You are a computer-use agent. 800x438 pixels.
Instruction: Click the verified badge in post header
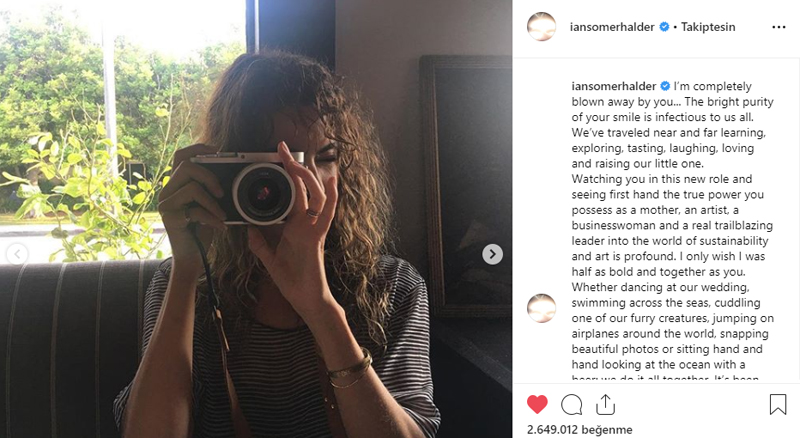[x=662, y=27]
